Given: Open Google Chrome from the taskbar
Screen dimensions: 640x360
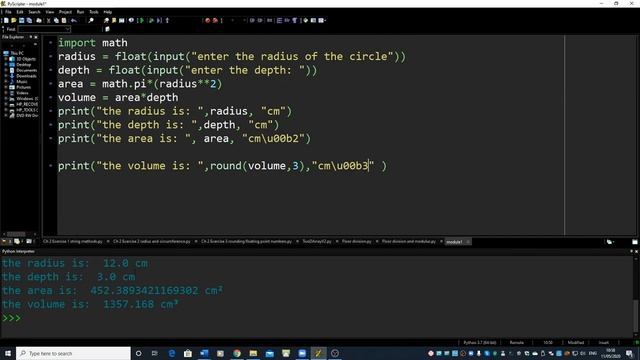Looking at the screenshot, I should pyautogui.click(x=237, y=353).
